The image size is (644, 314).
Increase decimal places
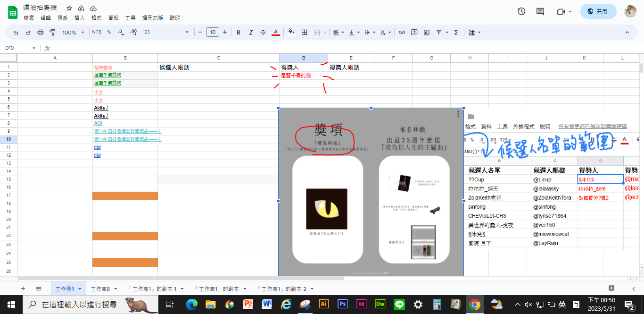click(133, 33)
